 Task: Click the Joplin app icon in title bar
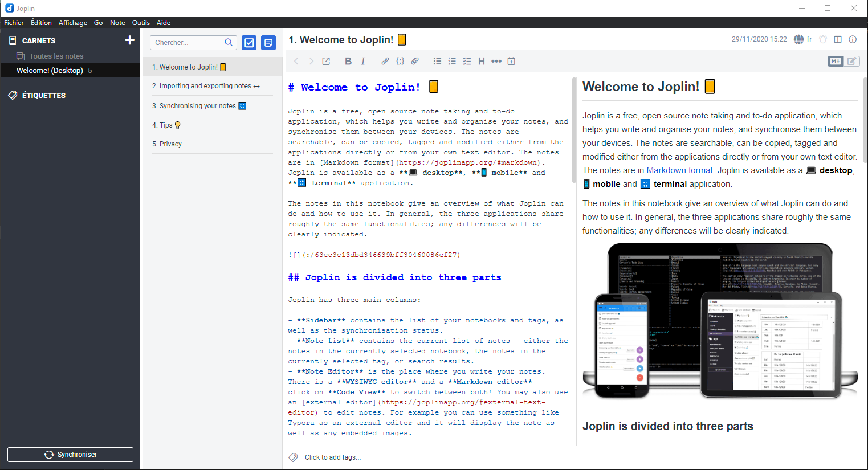[x=9, y=8]
